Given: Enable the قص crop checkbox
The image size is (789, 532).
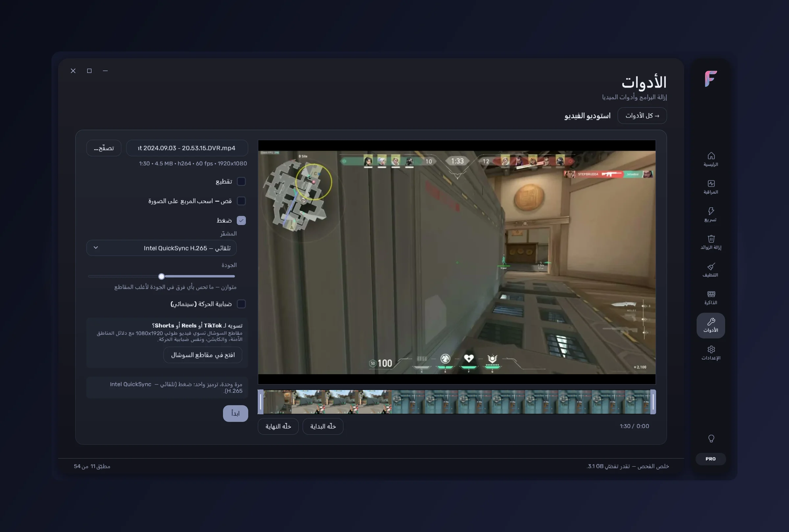Looking at the screenshot, I should 241,201.
